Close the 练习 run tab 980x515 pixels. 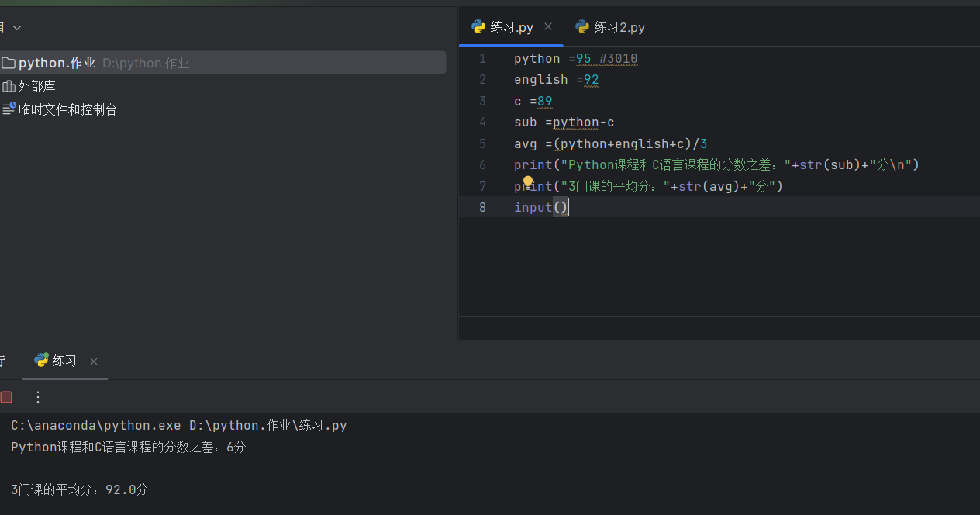pyautogui.click(x=94, y=361)
